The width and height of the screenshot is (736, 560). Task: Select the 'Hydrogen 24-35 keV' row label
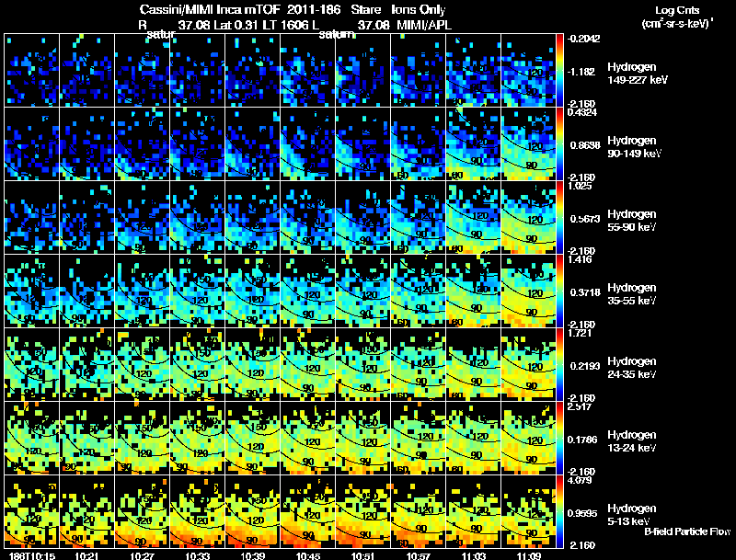tap(632, 368)
